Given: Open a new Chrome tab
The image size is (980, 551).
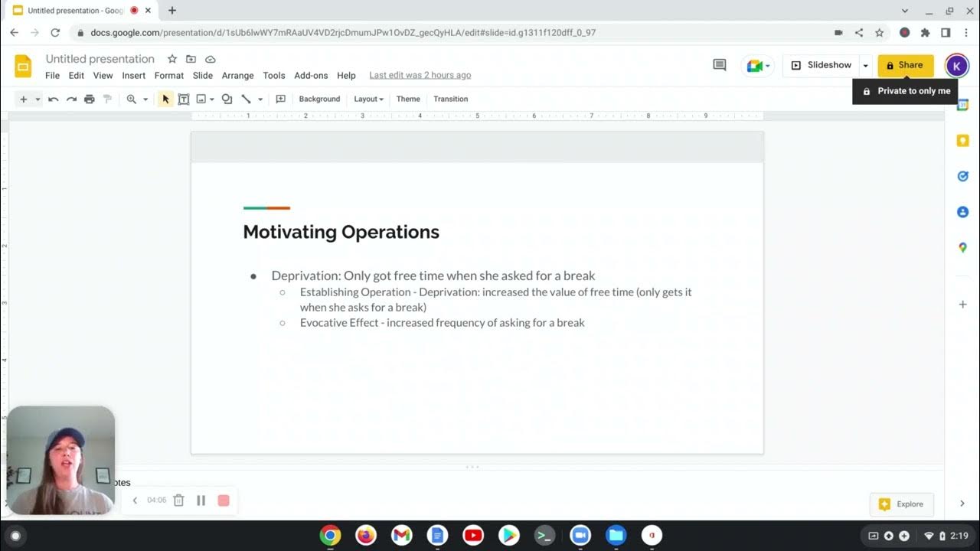Looking at the screenshot, I should [x=172, y=11].
